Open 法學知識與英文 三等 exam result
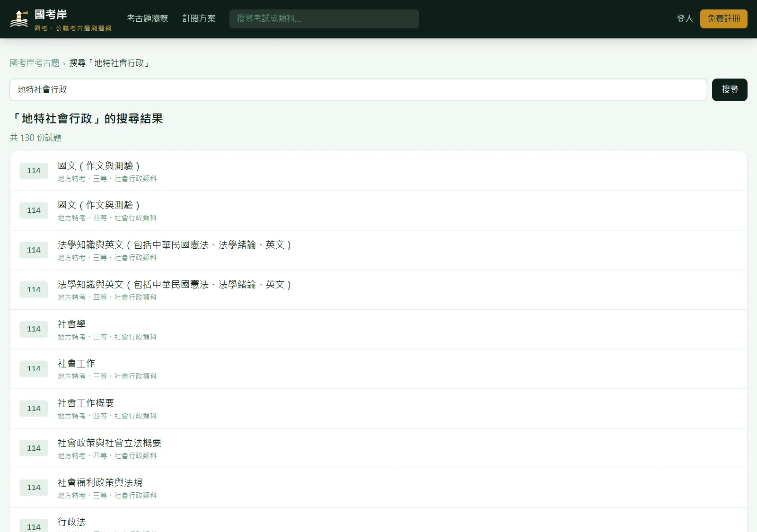757x532 pixels. [x=378, y=250]
